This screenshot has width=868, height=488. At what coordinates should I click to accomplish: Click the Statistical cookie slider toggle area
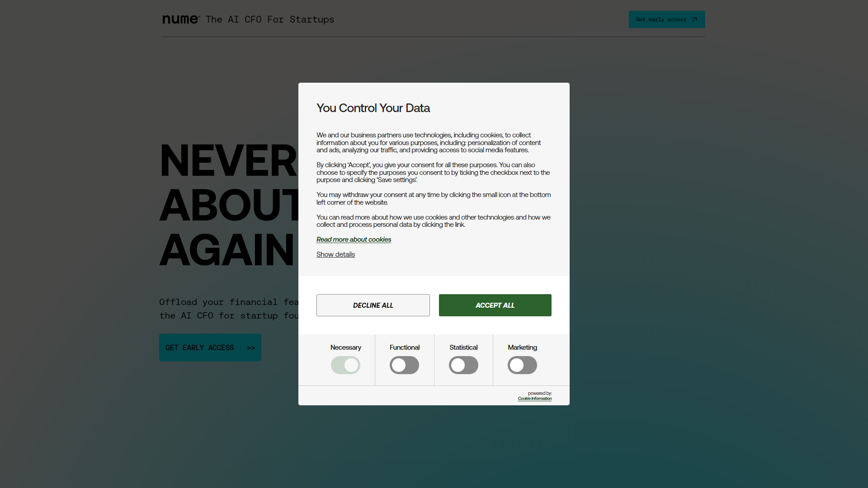coord(463,365)
